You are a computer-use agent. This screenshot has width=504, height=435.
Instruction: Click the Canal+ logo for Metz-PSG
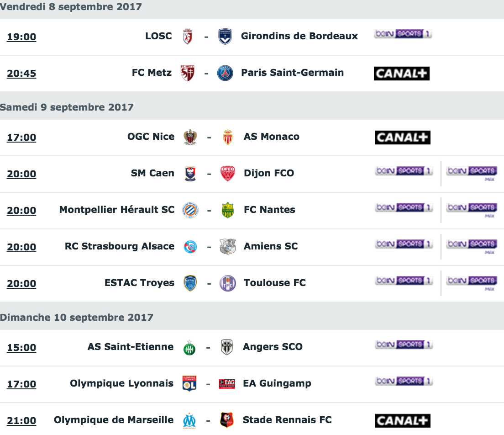(x=401, y=74)
